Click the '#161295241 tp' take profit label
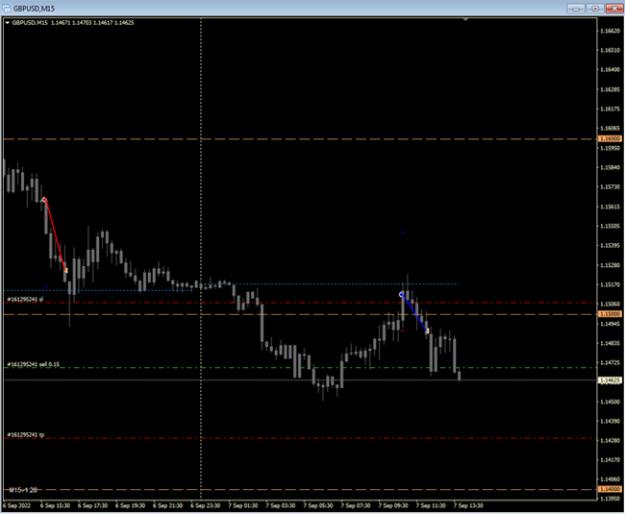The width and height of the screenshot is (625, 514). coord(26,435)
